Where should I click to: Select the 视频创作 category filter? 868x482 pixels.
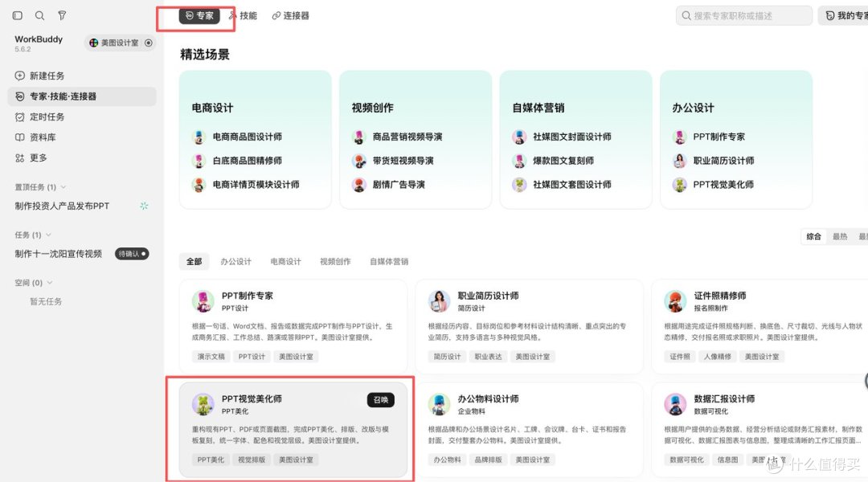pyautogui.click(x=335, y=261)
